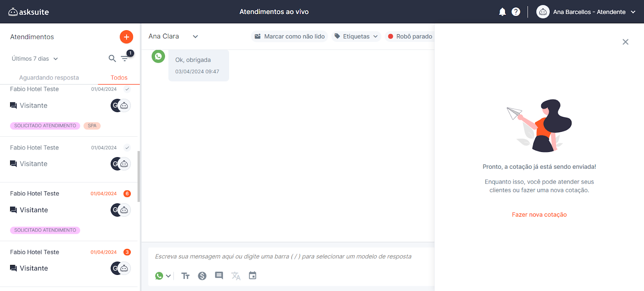This screenshot has width=644, height=291.
Task: Open the notifications bell
Action: click(502, 12)
